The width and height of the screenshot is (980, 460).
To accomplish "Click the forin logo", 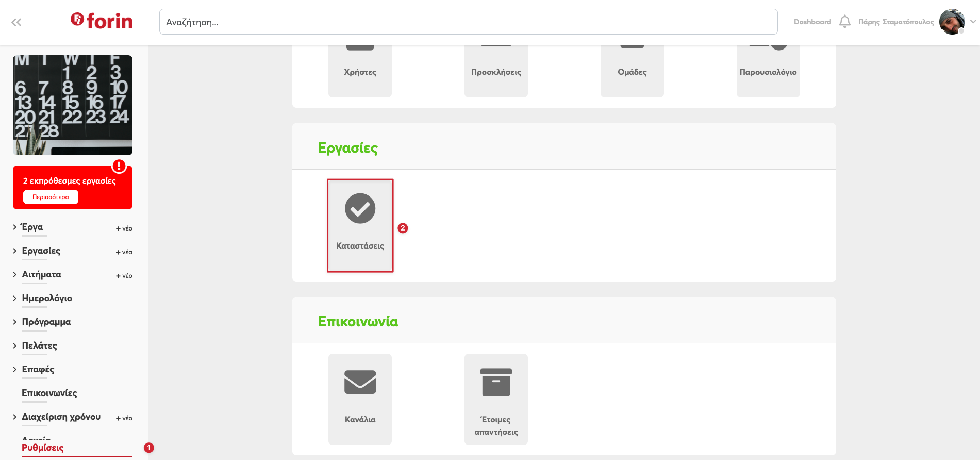I will 102,21.
